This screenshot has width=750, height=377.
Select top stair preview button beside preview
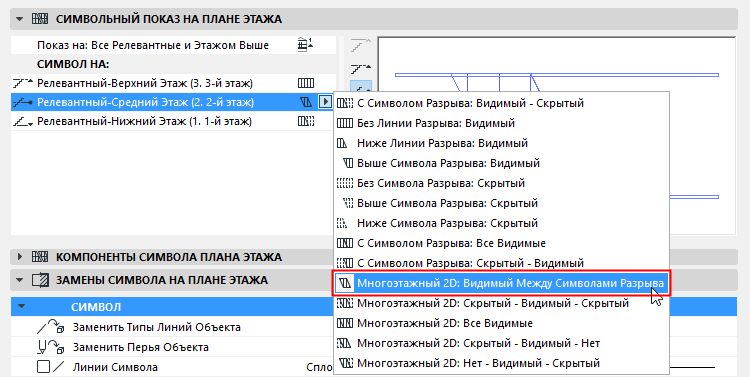pos(361,46)
